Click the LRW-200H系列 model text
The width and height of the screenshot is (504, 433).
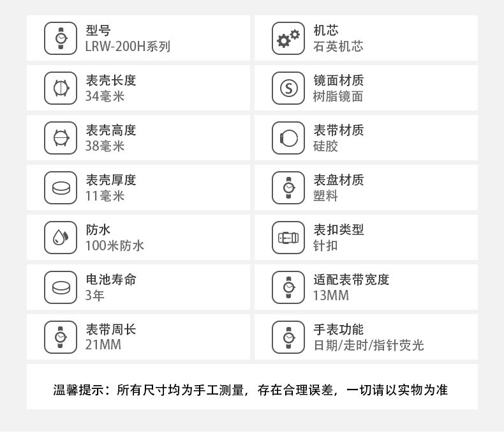point(128,47)
